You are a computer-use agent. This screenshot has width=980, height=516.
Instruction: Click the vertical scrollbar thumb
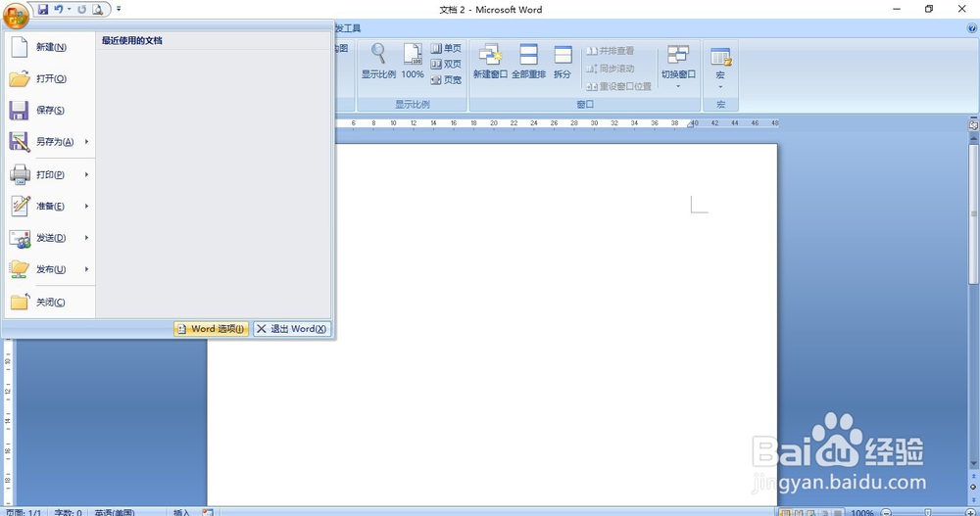[x=973, y=213]
